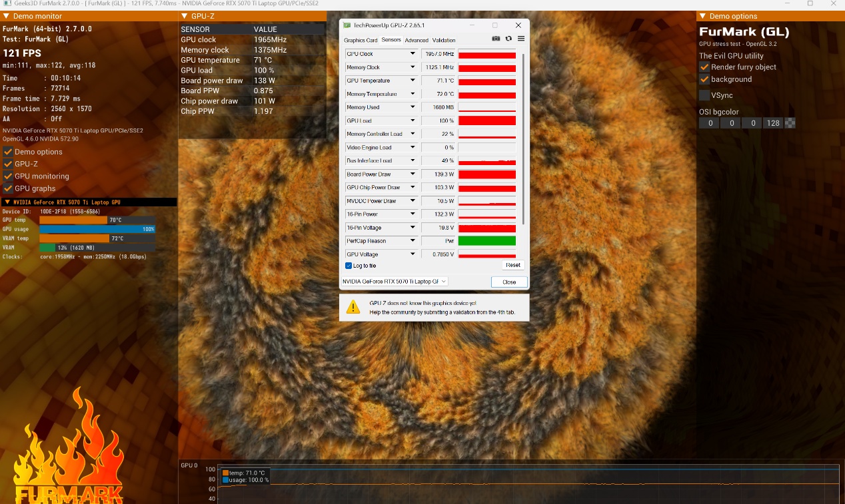The height and width of the screenshot is (504, 845).
Task: Open the GPU selection combo box
Action: point(395,282)
